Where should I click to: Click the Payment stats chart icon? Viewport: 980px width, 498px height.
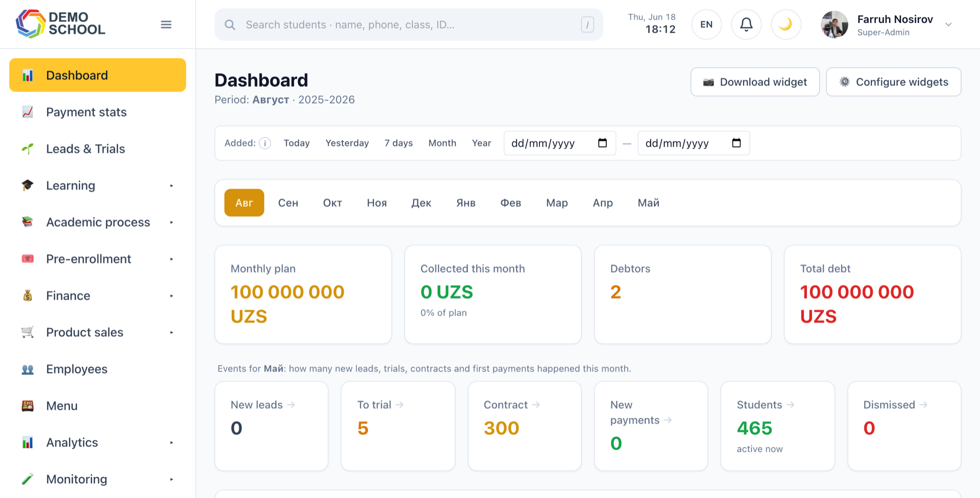click(28, 112)
